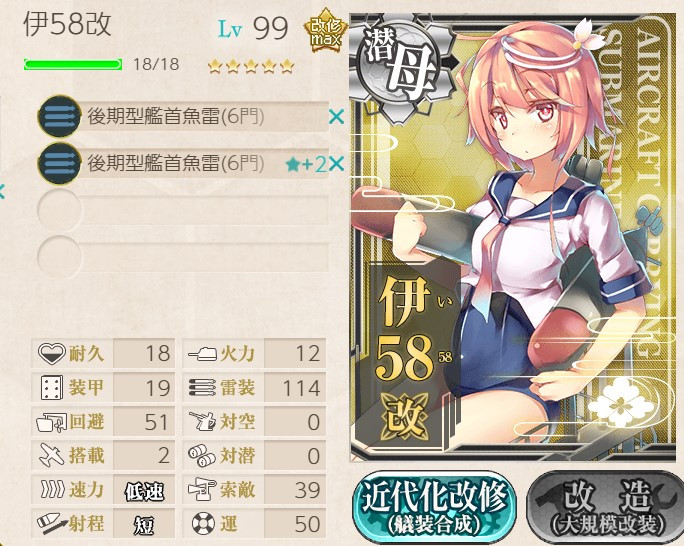Click the 雷装 torpedo stat icon
Image resolution: width=684 pixels, height=546 pixels.
coord(203,387)
